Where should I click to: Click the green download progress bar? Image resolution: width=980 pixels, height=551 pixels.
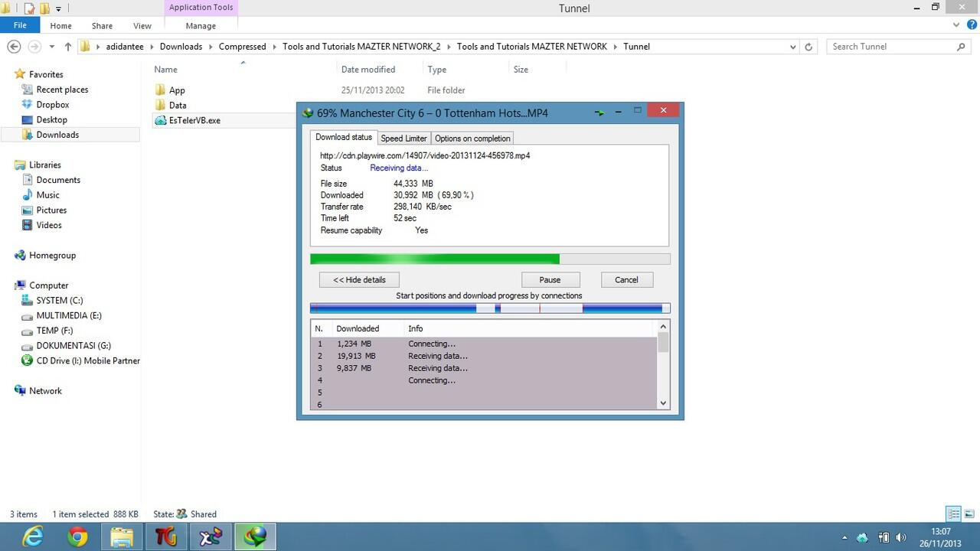490,259
